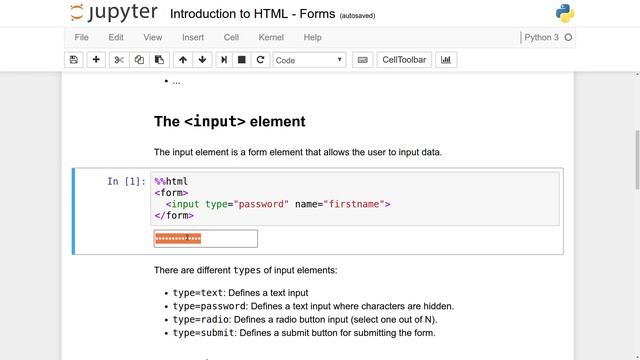Open the Insert menu
This screenshot has width=640, height=360.
[x=193, y=37]
